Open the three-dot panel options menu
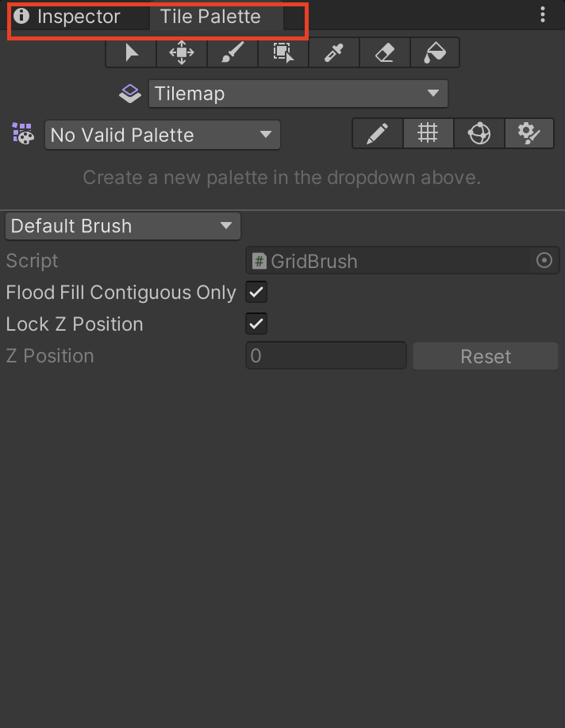This screenshot has width=565, height=728. click(x=543, y=14)
